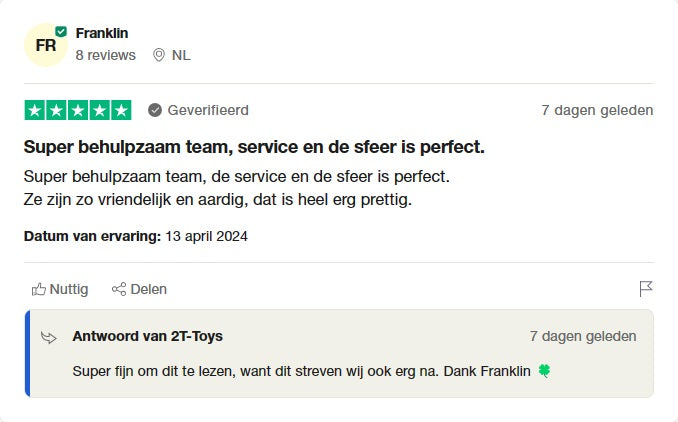Flag this review with the flag icon
The height and width of the screenshot is (422, 678).
[646, 289]
